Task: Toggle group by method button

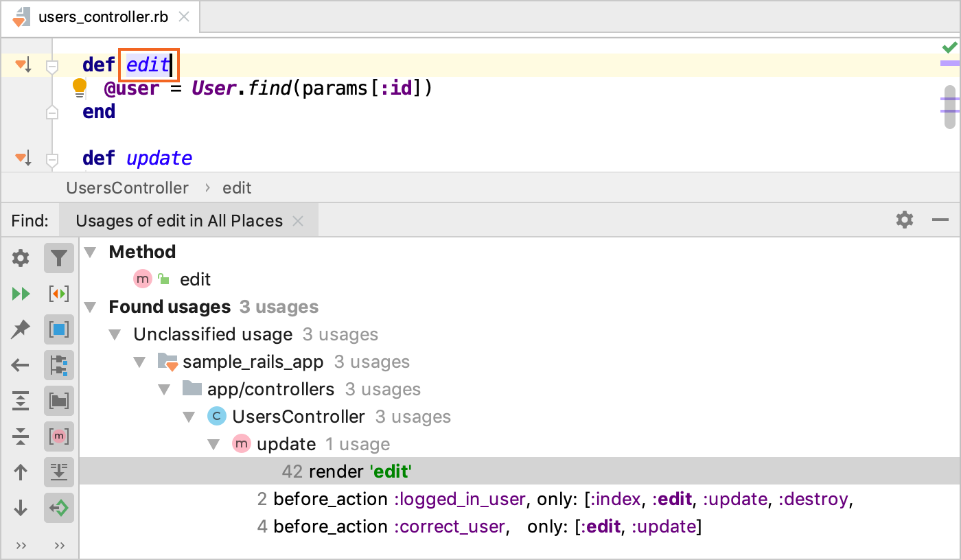Action: (x=59, y=436)
